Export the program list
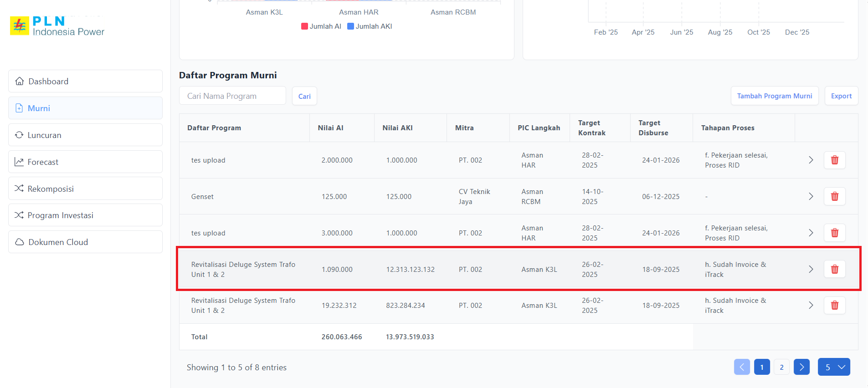Image resolution: width=868 pixels, height=388 pixels. tap(841, 96)
